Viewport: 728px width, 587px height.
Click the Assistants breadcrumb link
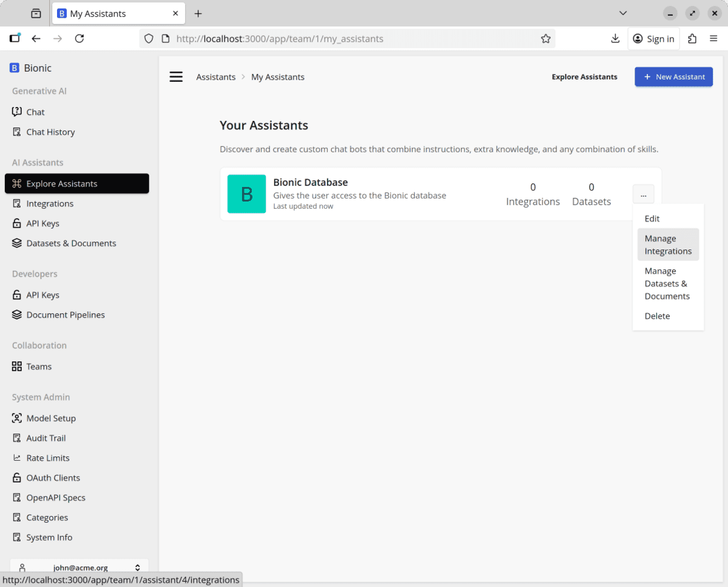pos(215,77)
